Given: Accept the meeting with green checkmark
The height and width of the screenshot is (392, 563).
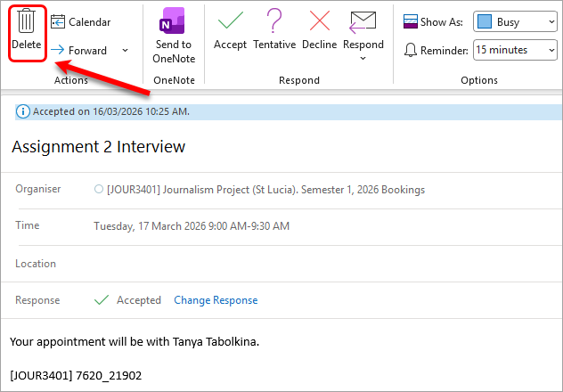Looking at the screenshot, I should [230, 30].
